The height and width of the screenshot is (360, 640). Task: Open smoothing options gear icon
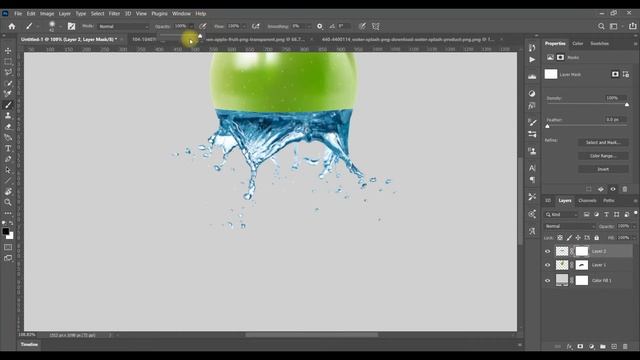(320, 26)
